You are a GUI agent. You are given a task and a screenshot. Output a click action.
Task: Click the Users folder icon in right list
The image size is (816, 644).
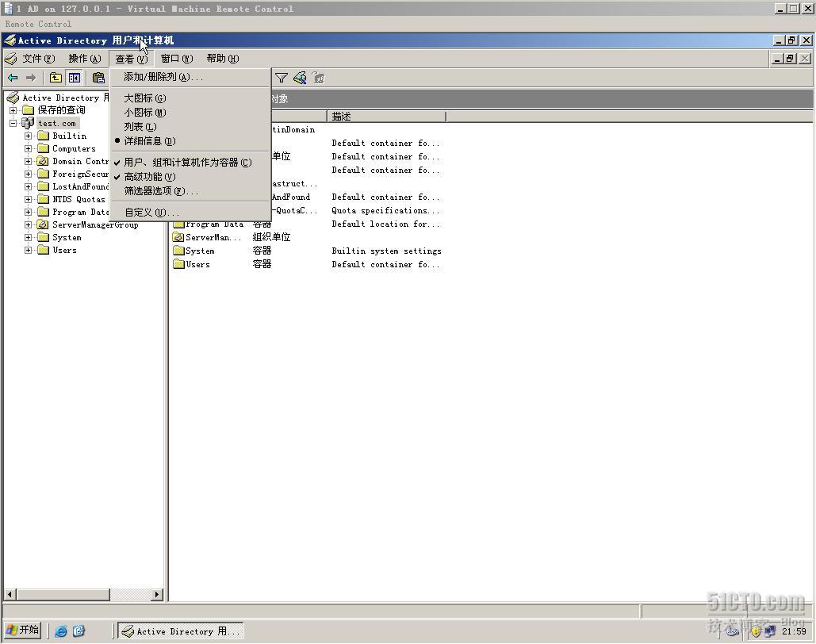179,264
